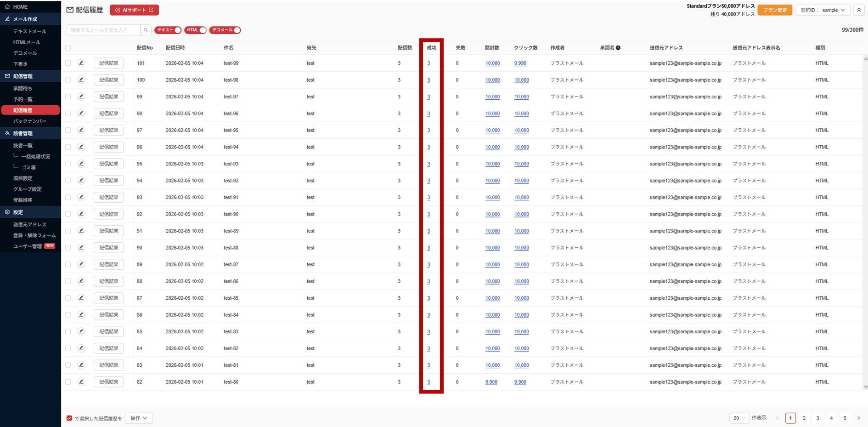
Task: Click the HOME icon in the sidebar
Action: click(x=7, y=7)
